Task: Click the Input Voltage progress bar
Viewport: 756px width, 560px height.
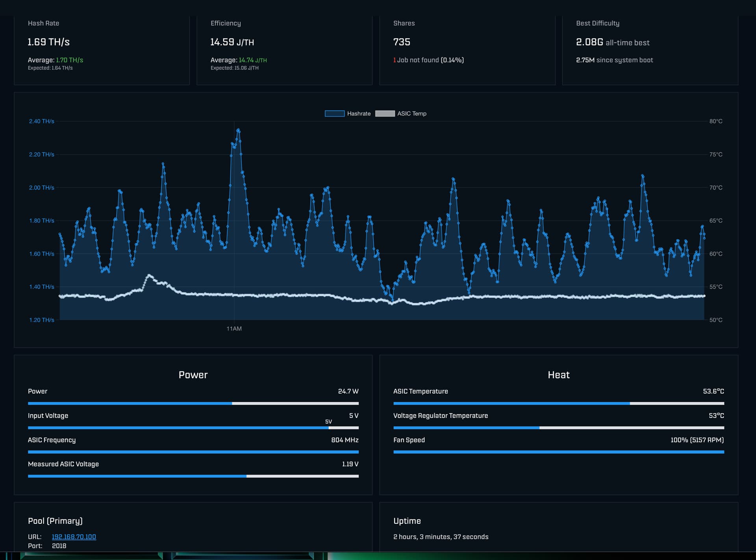Action: point(193,428)
